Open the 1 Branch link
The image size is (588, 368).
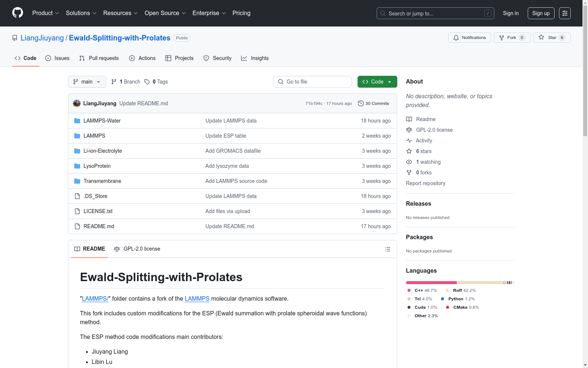[x=126, y=82]
